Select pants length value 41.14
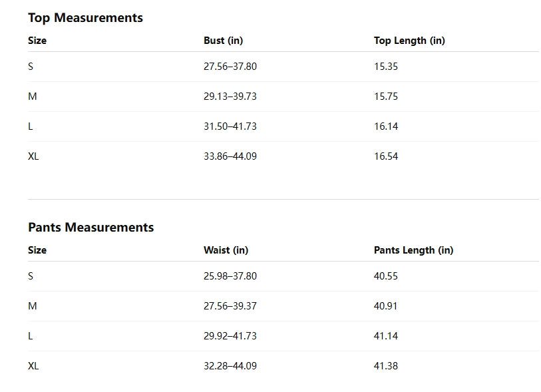Image resolution: width=541 pixels, height=392 pixels. [386, 336]
